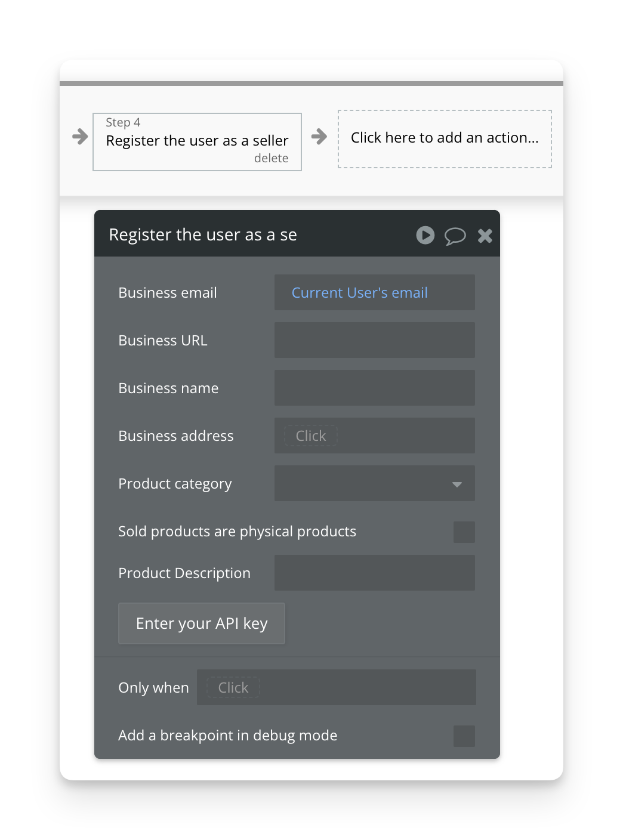Click the arrow after Step 4 box
623x840 pixels.
click(319, 137)
